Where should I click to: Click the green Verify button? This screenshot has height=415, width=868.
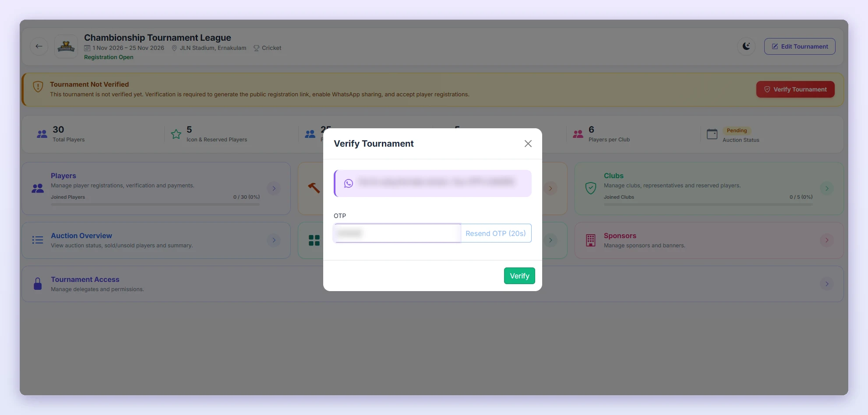point(519,276)
